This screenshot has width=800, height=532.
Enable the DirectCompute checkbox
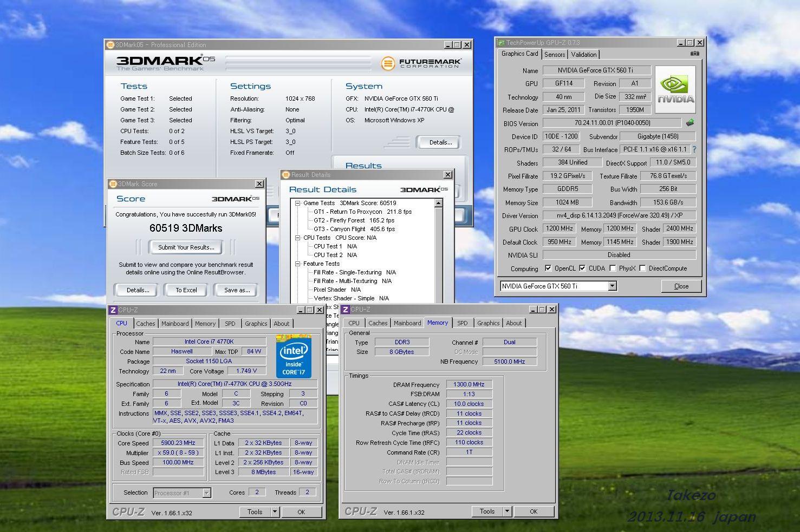[x=642, y=268]
